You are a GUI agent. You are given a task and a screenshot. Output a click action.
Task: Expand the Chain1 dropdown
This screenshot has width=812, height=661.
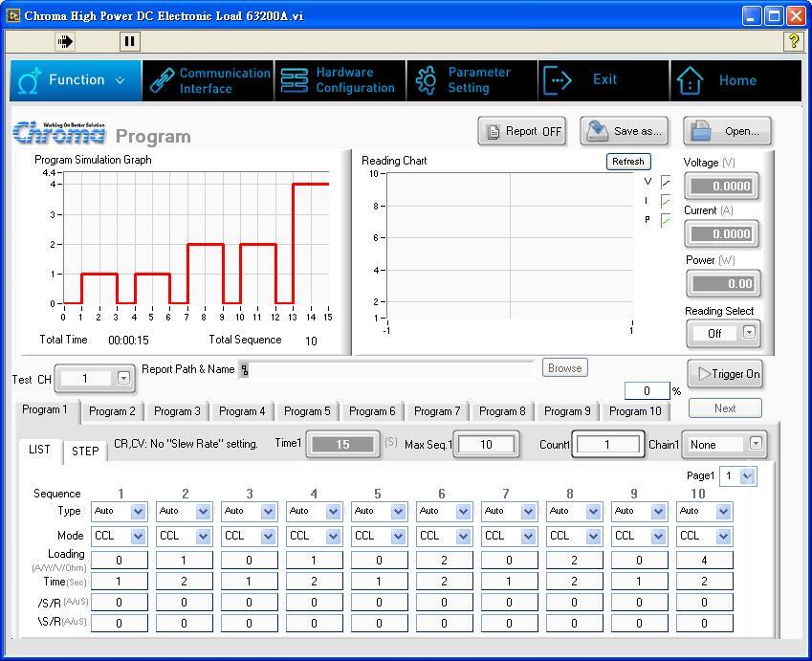[x=756, y=444]
